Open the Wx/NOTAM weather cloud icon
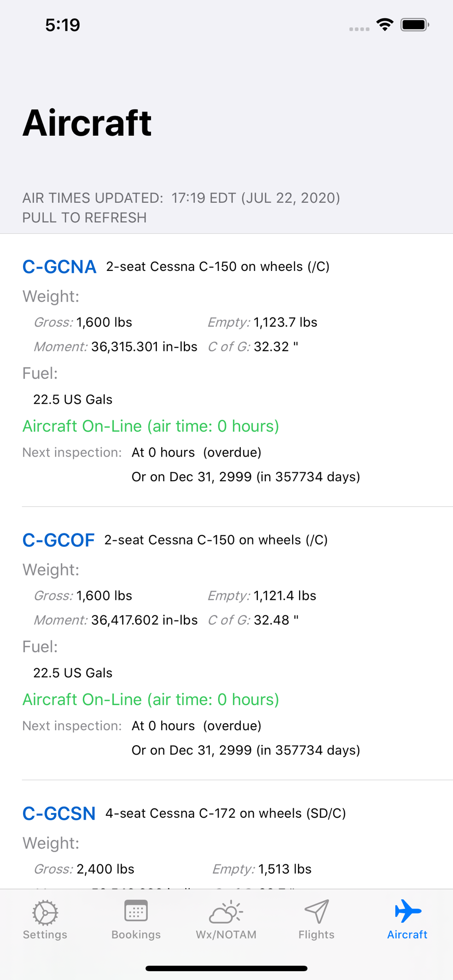Screen dimensions: 453x980 tap(226, 912)
